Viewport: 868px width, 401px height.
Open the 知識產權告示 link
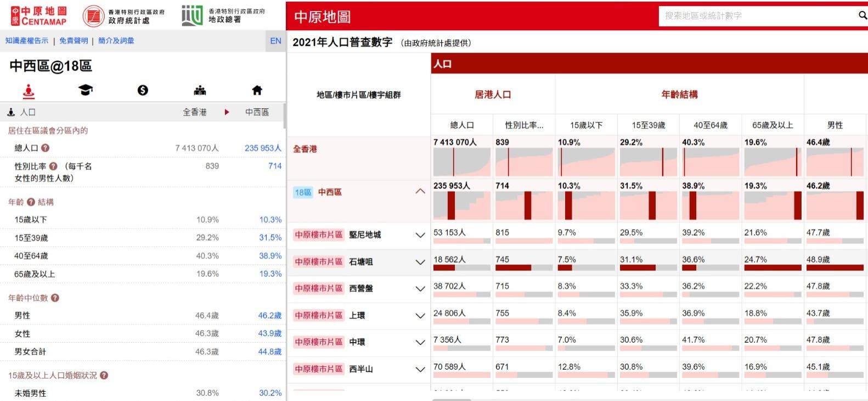tap(27, 41)
